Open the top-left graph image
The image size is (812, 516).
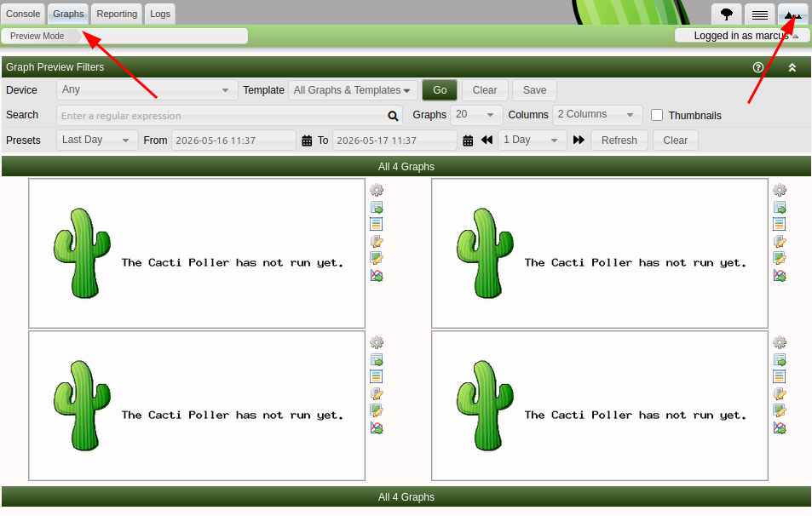[x=197, y=254]
